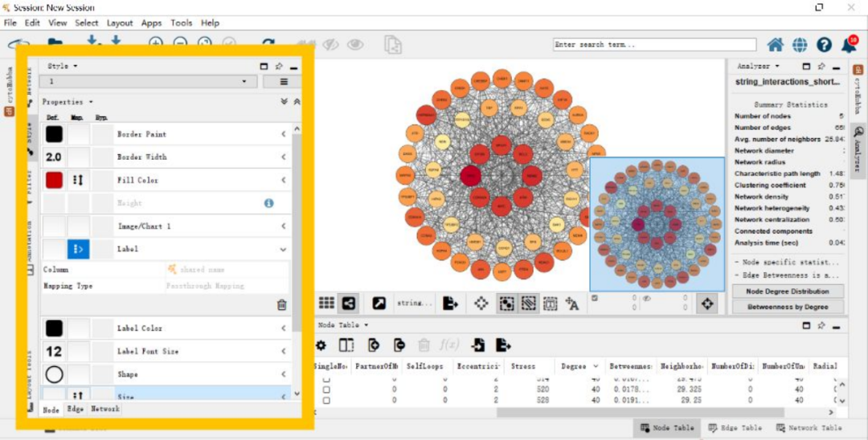This screenshot has height=440, width=868.
Task: Expand the Border Width property
Action: pyautogui.click(x=284, y=157)
